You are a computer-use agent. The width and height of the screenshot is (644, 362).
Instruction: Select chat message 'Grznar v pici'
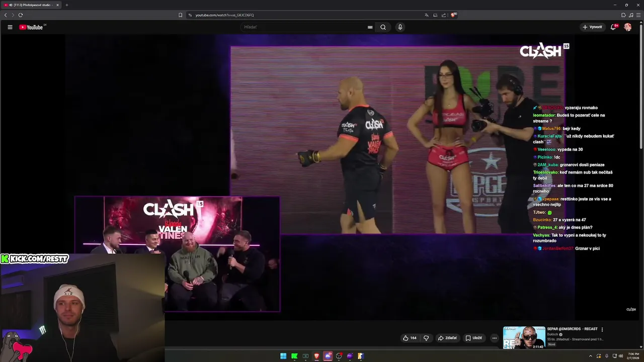point(567,248)
